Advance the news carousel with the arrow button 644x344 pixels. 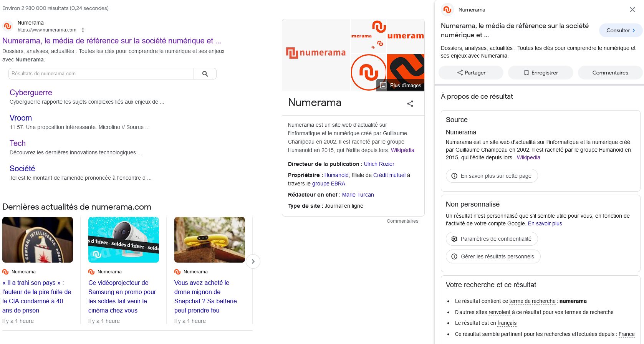point(253,261)
